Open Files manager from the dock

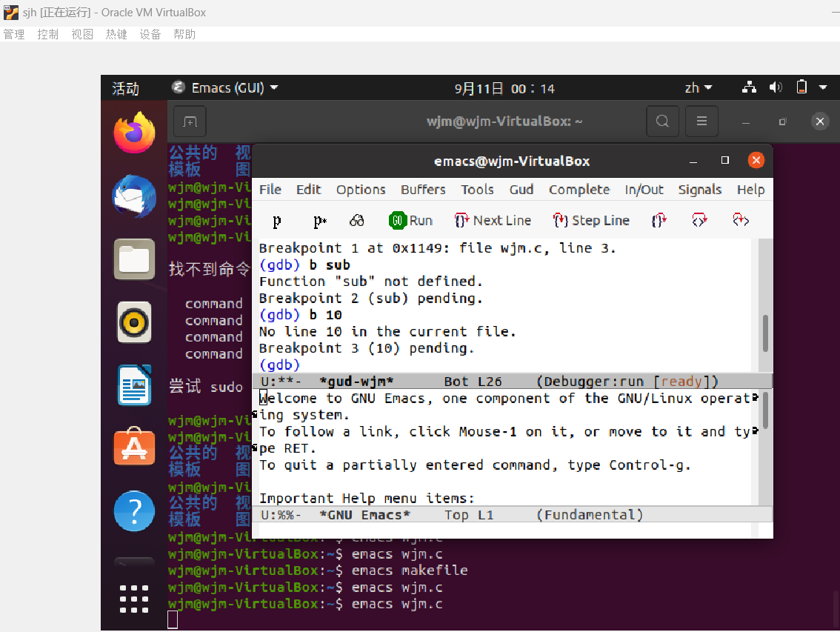point(134,259)
